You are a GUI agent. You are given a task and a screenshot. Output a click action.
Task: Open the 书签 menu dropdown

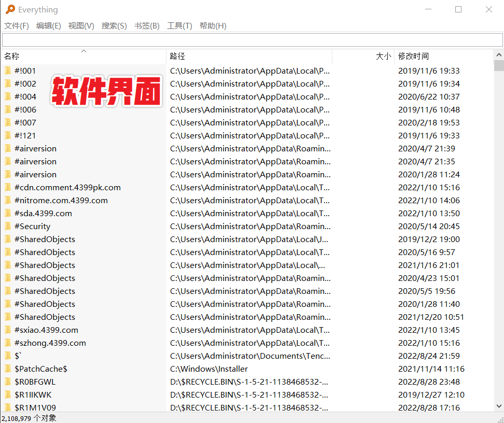point(147,25)
